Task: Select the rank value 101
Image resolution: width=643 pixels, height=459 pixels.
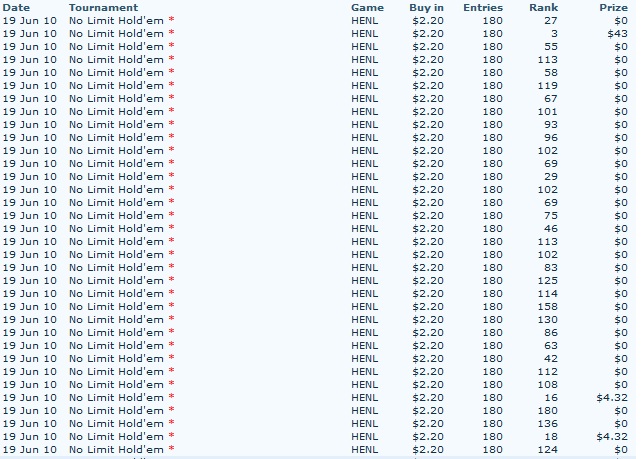Action: (x=547, y=112)
